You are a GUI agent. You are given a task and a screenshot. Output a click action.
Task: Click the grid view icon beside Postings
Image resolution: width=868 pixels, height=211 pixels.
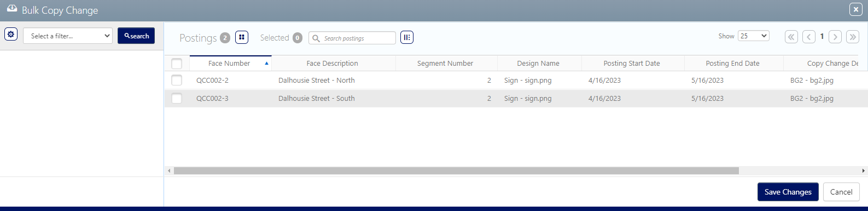point(242,37)
